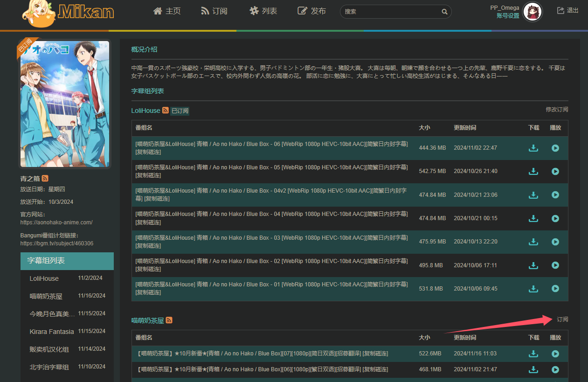Viewport: 588px width, 382px height.
Task: Open official site aonohako-anime.com link
Action: tap(56, 222)
